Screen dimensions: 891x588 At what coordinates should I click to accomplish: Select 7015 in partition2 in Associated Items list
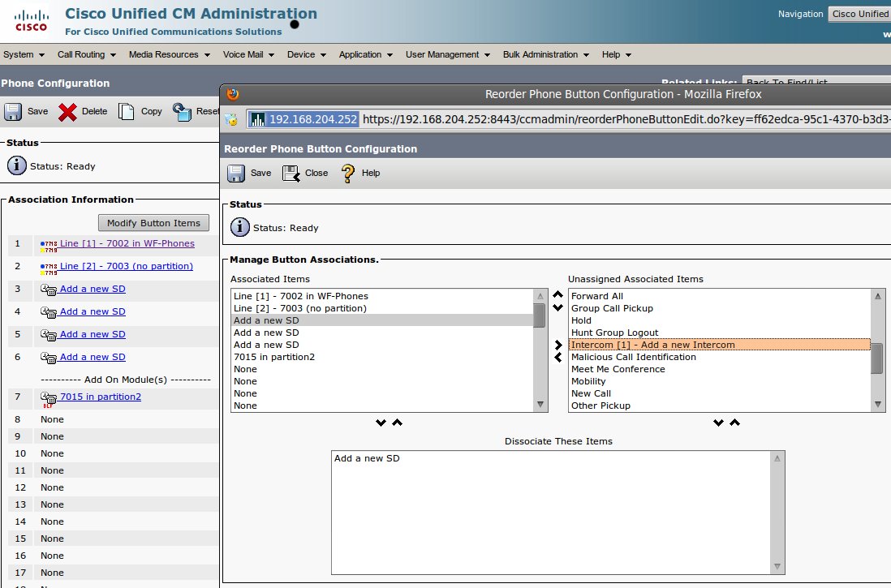[382, 358]
